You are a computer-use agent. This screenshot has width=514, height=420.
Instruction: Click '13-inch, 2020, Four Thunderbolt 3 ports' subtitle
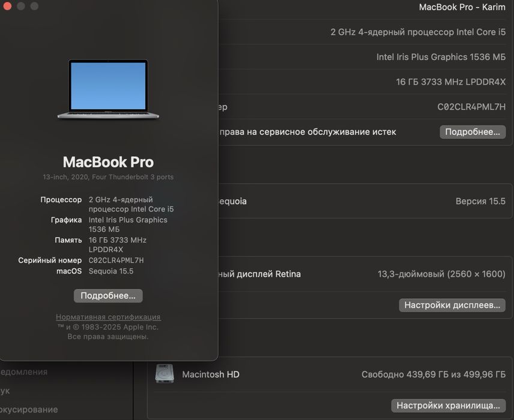[108, 177]
